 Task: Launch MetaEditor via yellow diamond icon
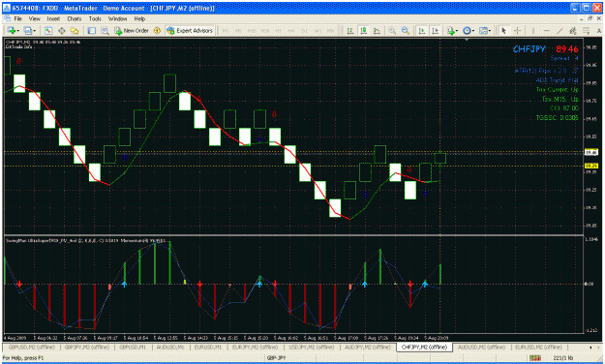(157, 30)
